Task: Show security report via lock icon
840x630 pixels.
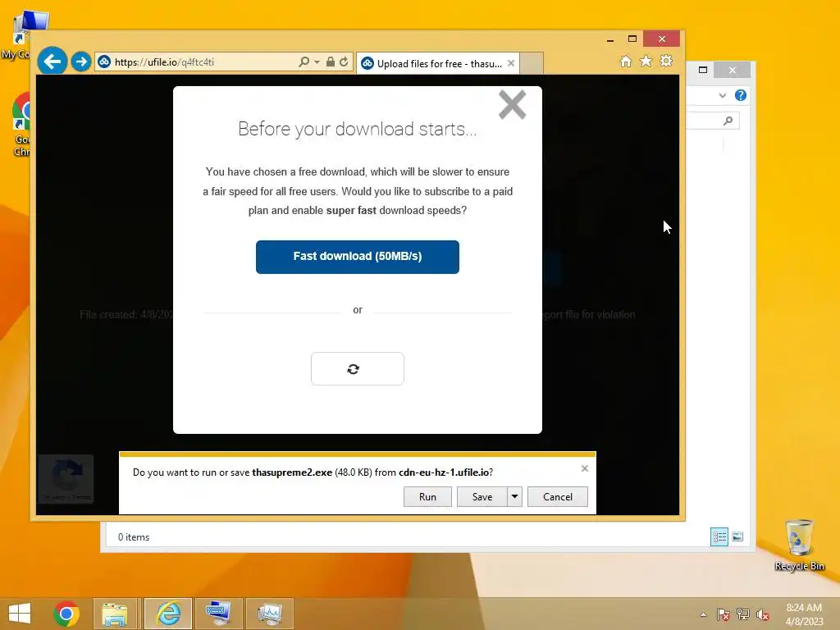Action: click(331, 62)
